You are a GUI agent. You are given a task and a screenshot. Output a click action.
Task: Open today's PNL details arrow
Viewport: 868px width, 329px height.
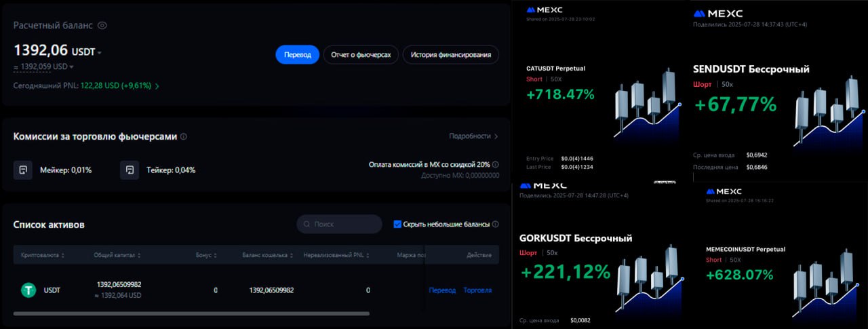[157, 86]
